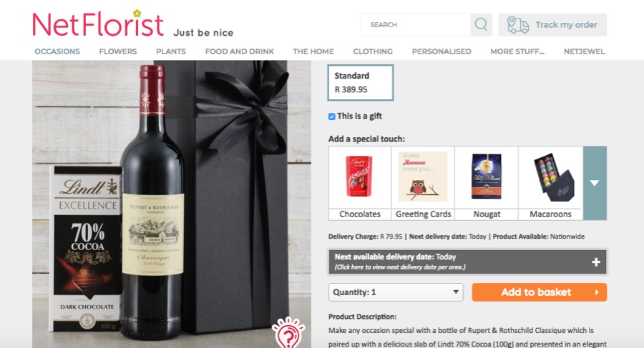Screen dimensions: 644x348
Task: Open the NetJewel menu item
Action: coord(584,51)
